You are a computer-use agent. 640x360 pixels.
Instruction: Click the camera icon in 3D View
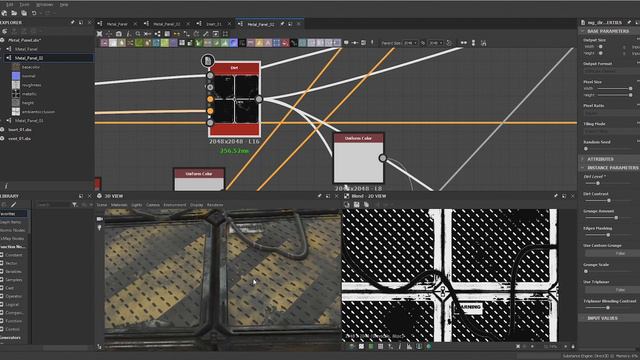click(x=100, y=219)
